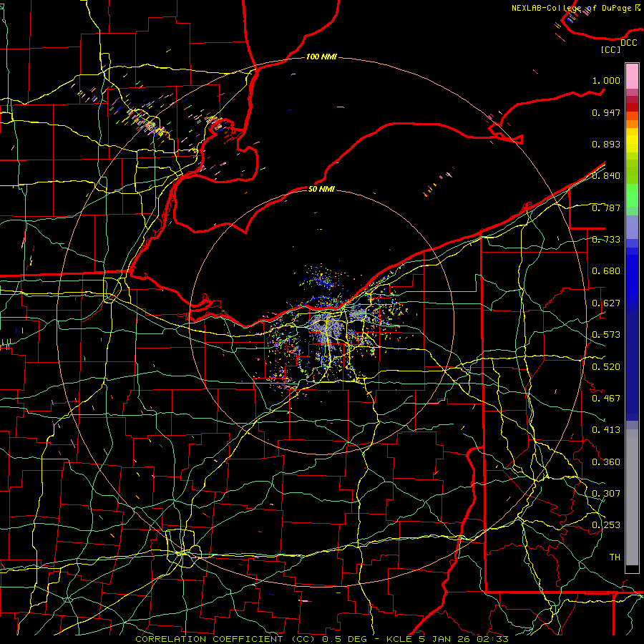Click the 0.893 legend value
644x644 pixels.
coord(606,144)
